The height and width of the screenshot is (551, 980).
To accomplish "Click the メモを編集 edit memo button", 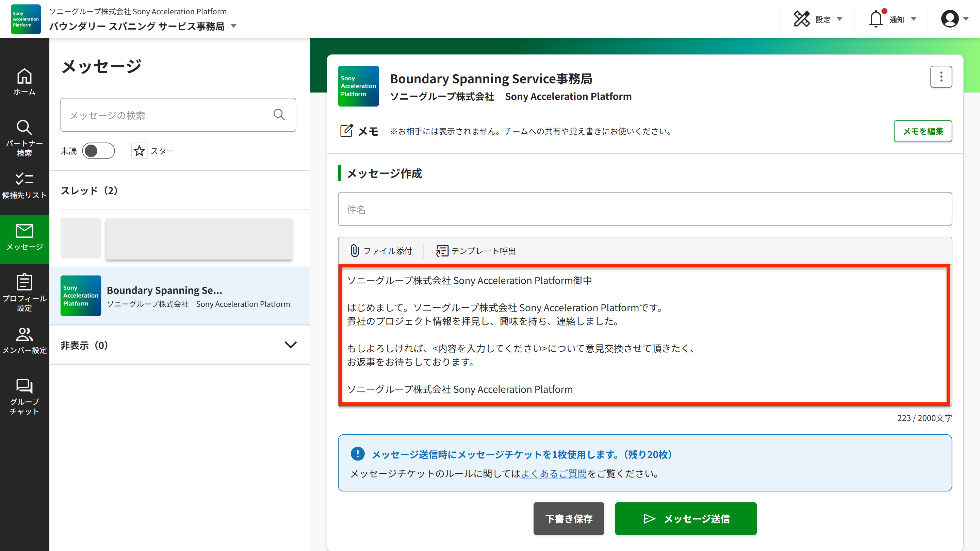I will click(x=922, y=131).
